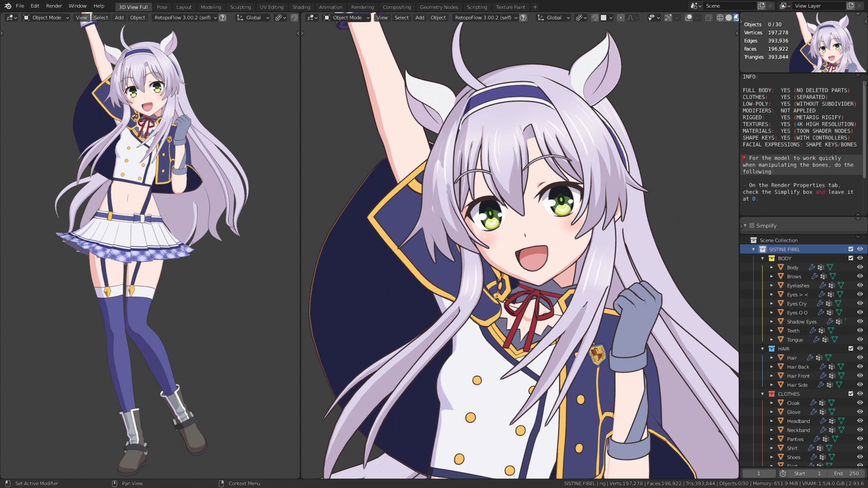Select solid viewport shading

[728, 18]
